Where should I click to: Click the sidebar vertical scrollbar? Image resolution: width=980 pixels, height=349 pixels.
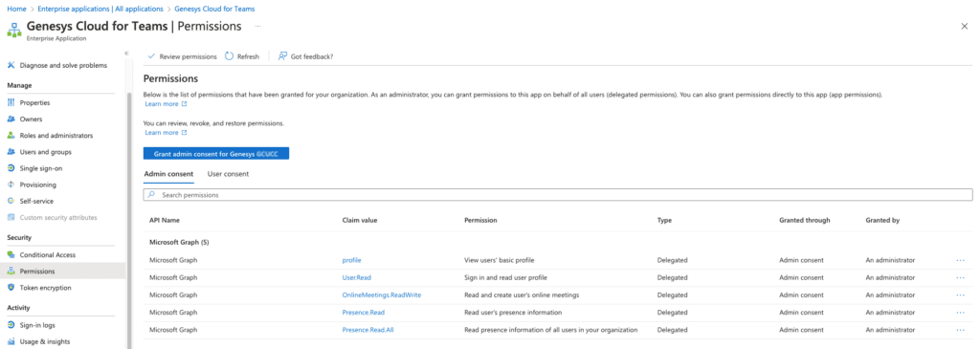(x=129, y=219)
